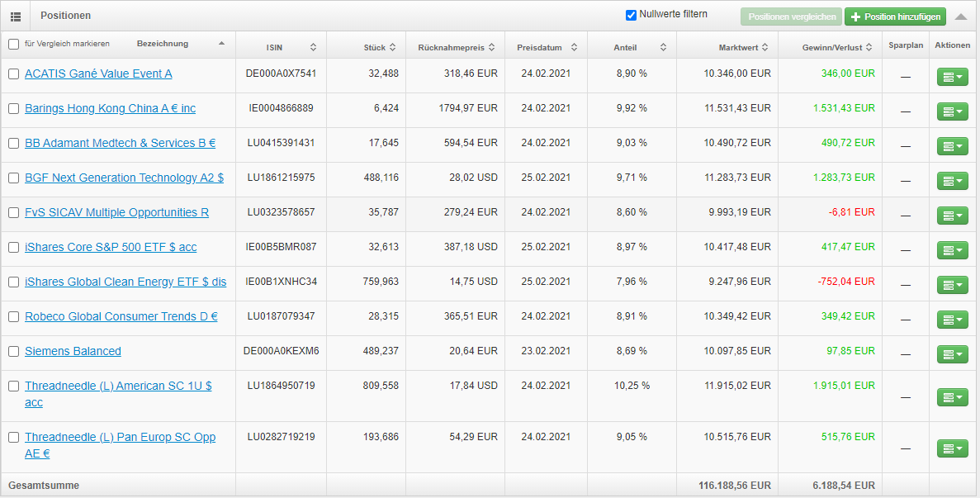Tick checkbox for Siemens Balanced

(x=14, y=351)
